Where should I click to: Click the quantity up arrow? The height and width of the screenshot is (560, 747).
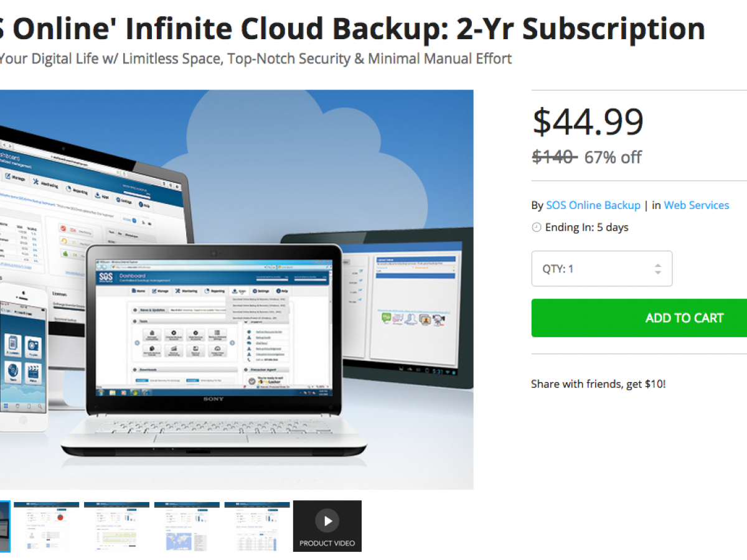click(657, 265)
